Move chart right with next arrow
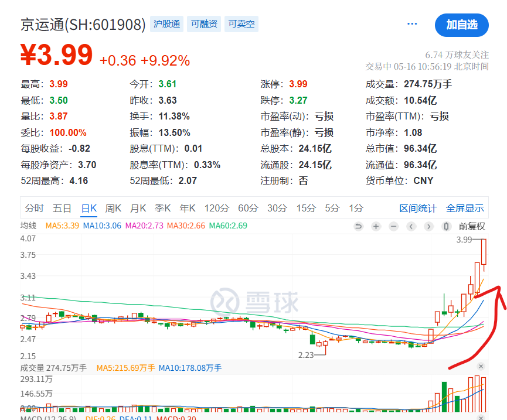The image size is (507, 420). (x=428, y=227)
